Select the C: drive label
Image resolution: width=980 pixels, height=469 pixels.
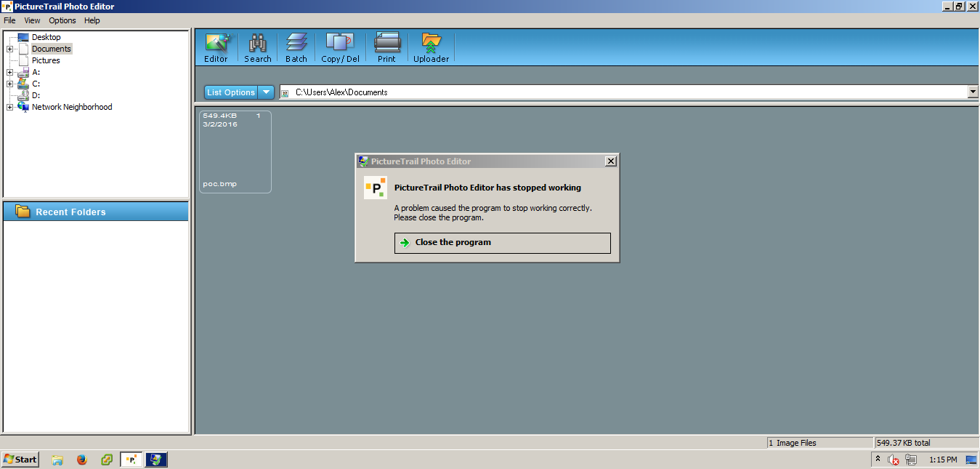click(x=36, y=84)
